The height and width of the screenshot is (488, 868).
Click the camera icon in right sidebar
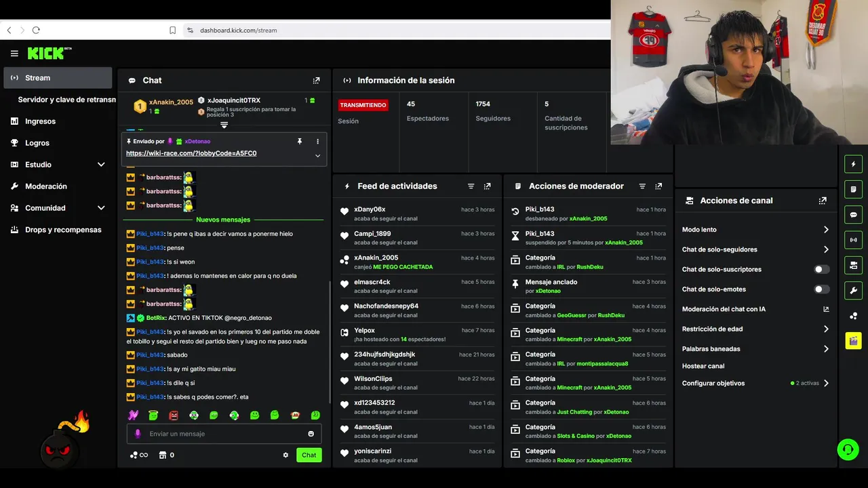(853, 265)
